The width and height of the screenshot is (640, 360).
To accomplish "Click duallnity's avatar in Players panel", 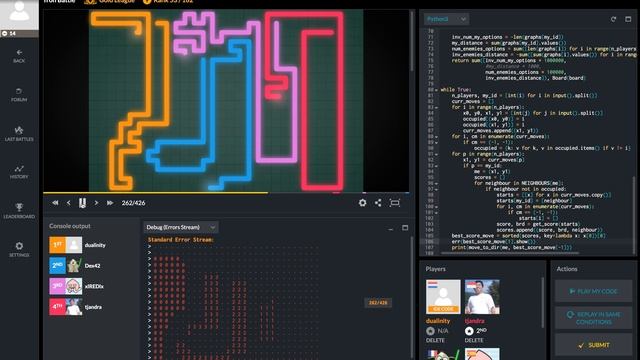I will click(443, 296).
